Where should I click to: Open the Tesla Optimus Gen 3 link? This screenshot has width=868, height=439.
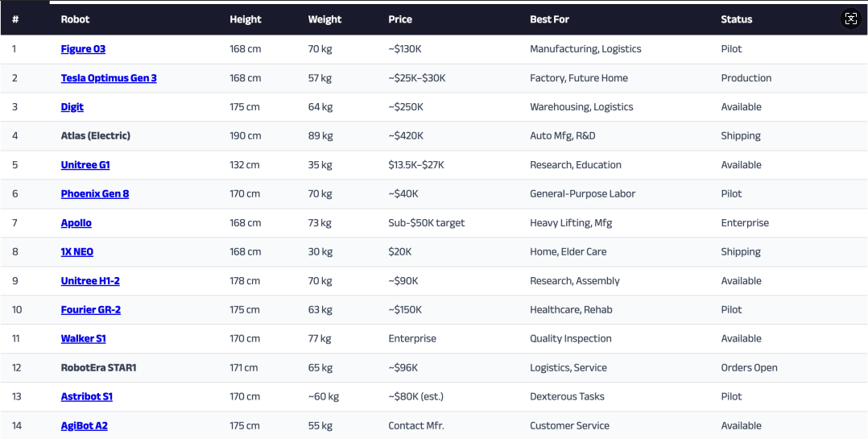coord(109,78)
